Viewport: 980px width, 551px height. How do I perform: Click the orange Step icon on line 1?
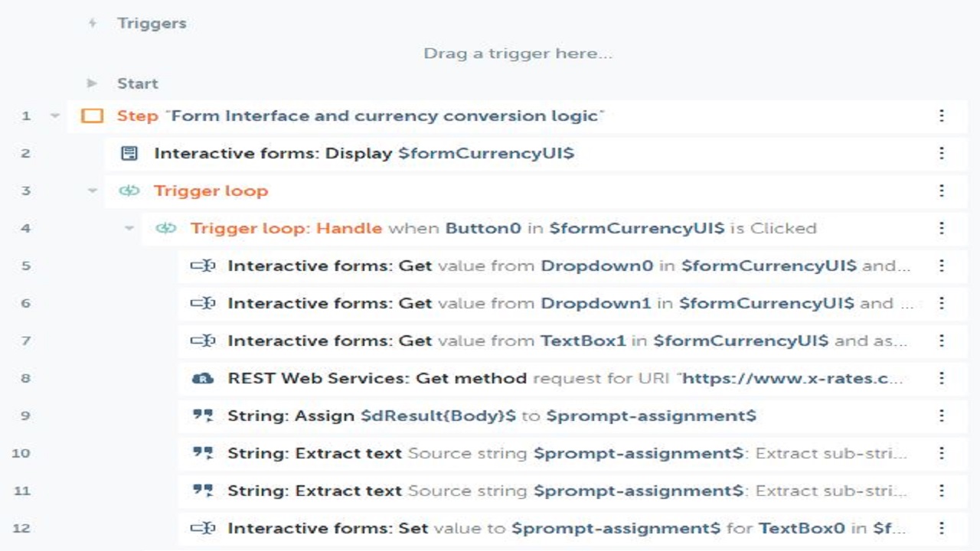tap(92, 116)
